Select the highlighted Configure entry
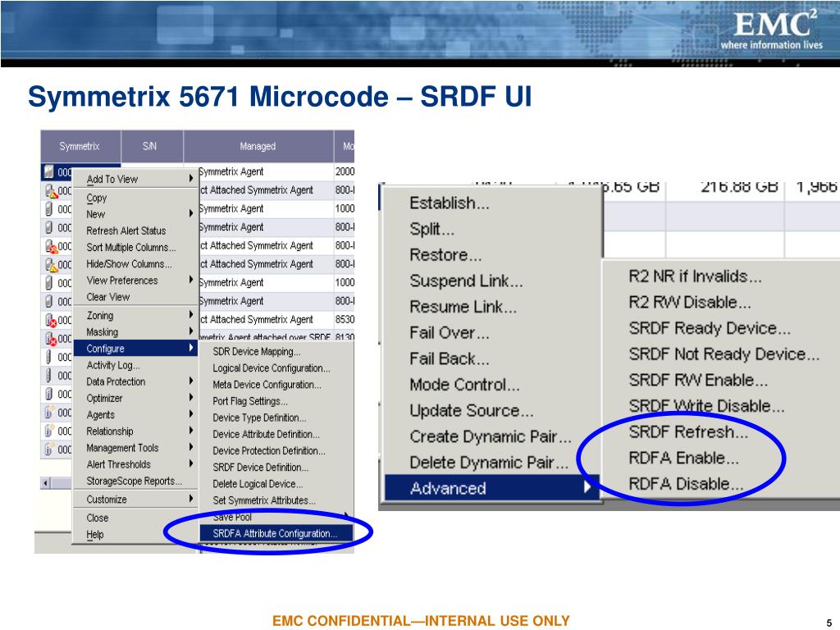 (x=135, y=348)
